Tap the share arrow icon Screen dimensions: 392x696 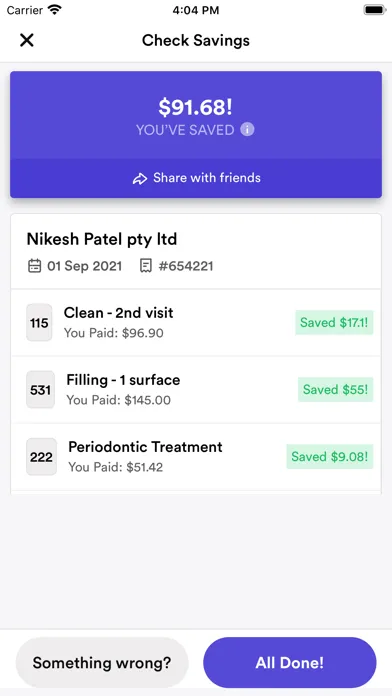pyautogui.click(x=139, y=179)
